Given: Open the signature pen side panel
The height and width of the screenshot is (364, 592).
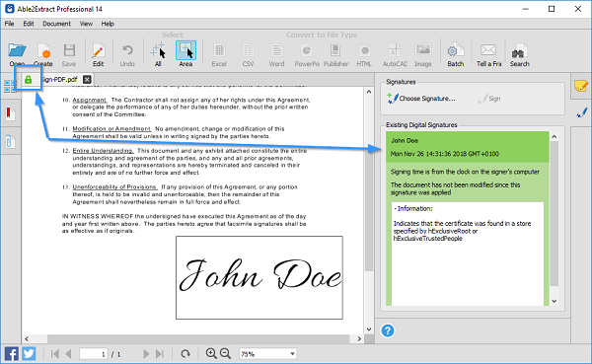Looking at the screenshot, I should tap(582, 112).
